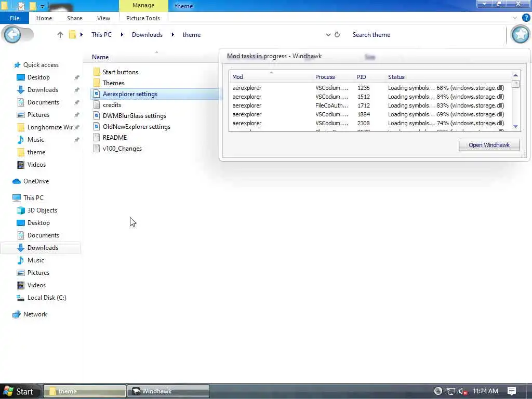Expand the breadcrumb arrow after Downloads

(x=172, y=35)
